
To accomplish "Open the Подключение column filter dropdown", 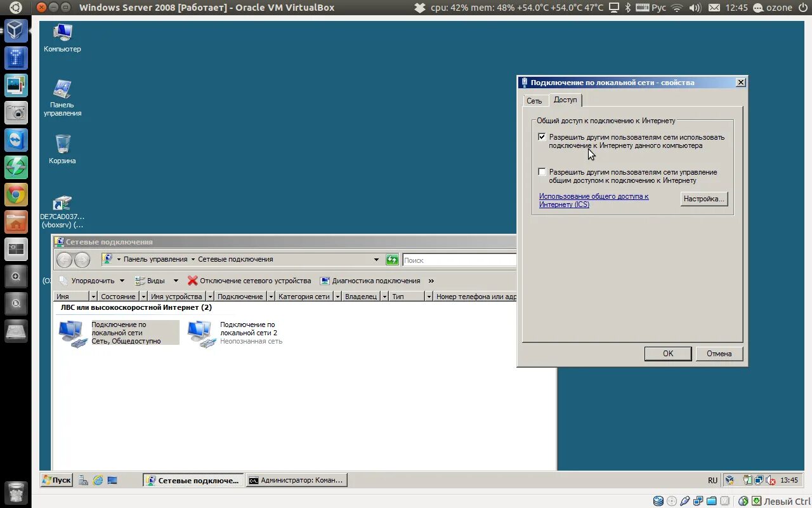I will [x=272, y=297].
